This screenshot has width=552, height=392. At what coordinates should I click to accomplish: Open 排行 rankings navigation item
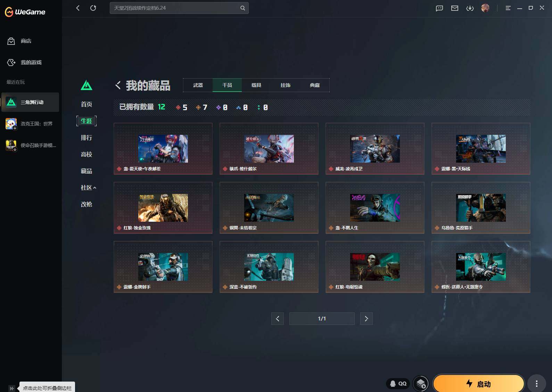click(86, 138)
